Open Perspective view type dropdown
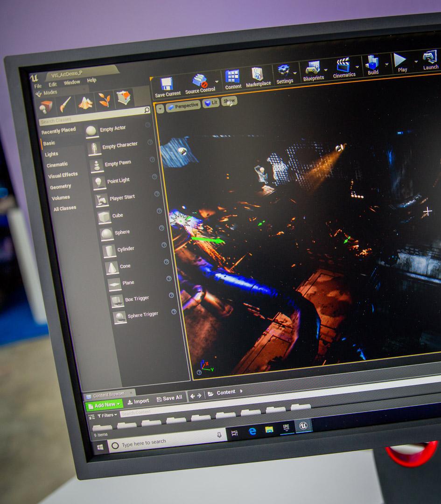 tap(183, 106)
